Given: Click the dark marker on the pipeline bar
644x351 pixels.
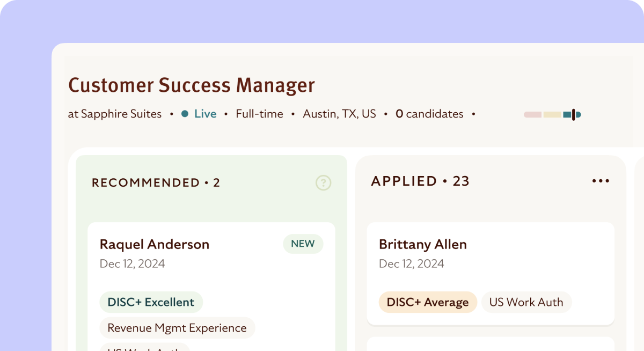Looking at the screenshot, I should tap(573, 114).
